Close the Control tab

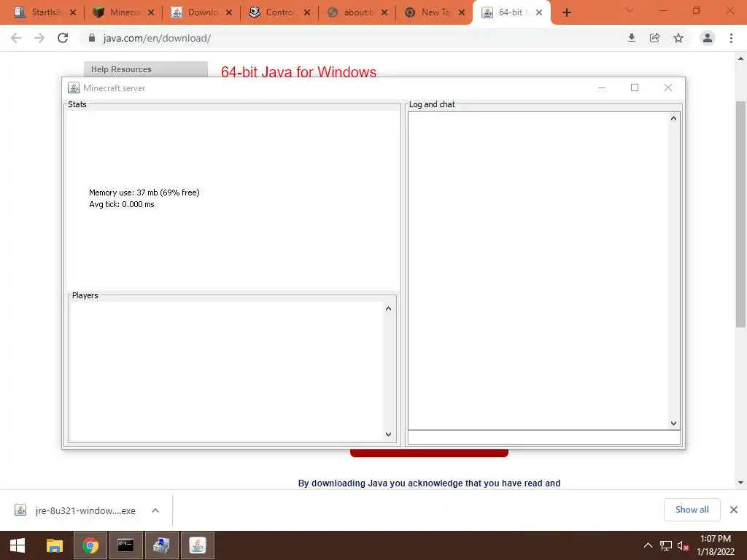pyautogui.click(x=307, y=13)
